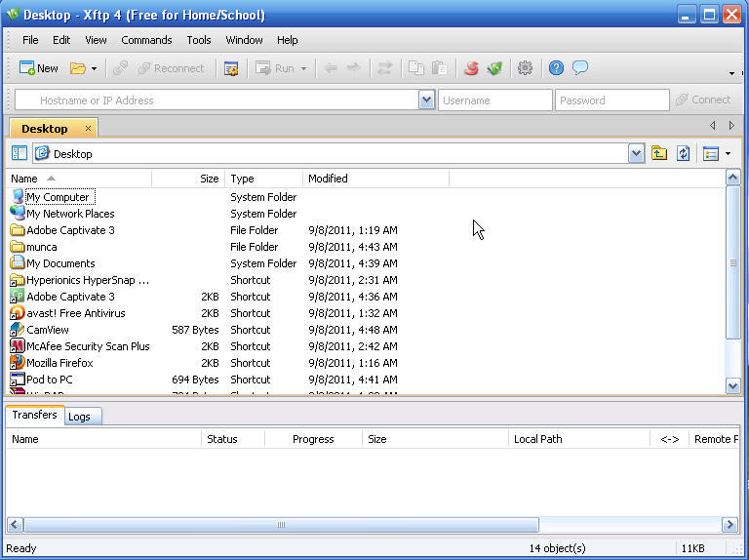
Task: Click file list scroll down arrow
Action: pos(732,385)
